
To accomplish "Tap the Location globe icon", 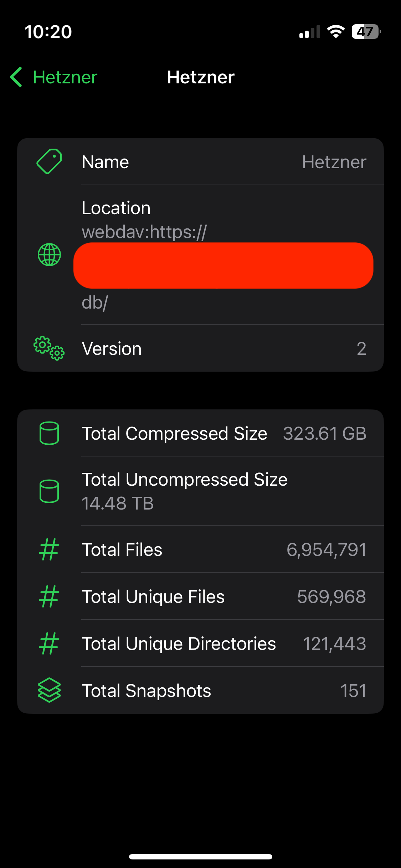I will point(49,254).
